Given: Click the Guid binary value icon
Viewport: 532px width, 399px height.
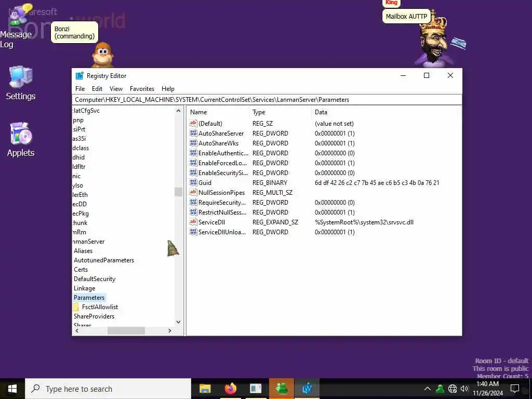Looking at the screenshot, I should pyautogui.click(x=193, y=182).
